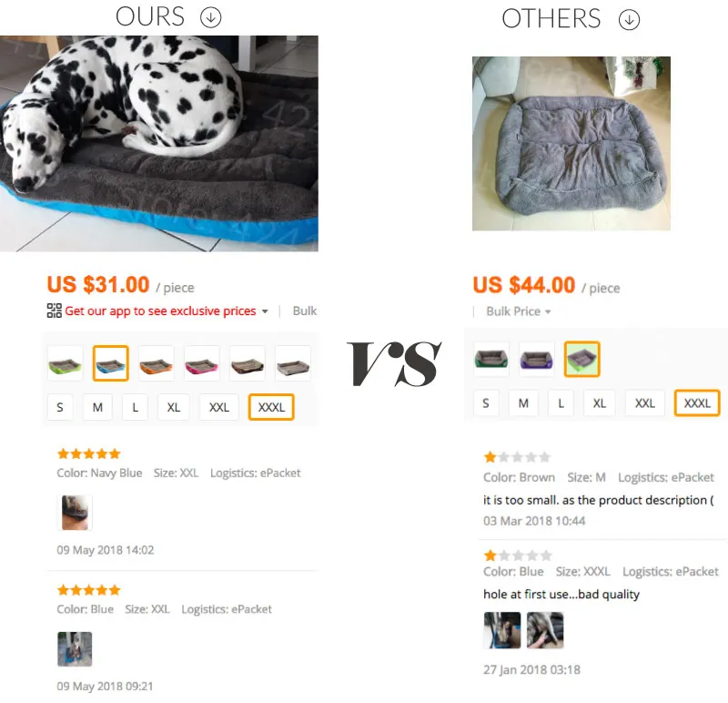Open the Bulk Price dropdown under OTHERS
Image resolution: width=728 pixels, height=703 pixels.
518,311
